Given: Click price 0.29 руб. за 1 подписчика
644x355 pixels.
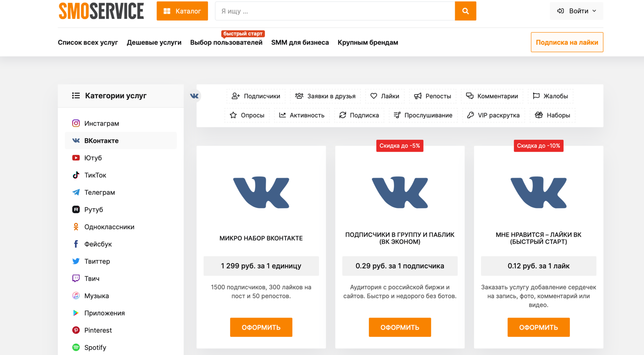Looking at the screenshot, I should (400, 266).
